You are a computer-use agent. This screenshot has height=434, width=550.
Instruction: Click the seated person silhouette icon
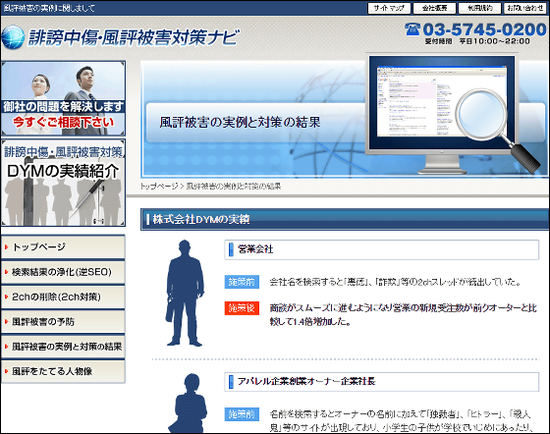(188, 403)
